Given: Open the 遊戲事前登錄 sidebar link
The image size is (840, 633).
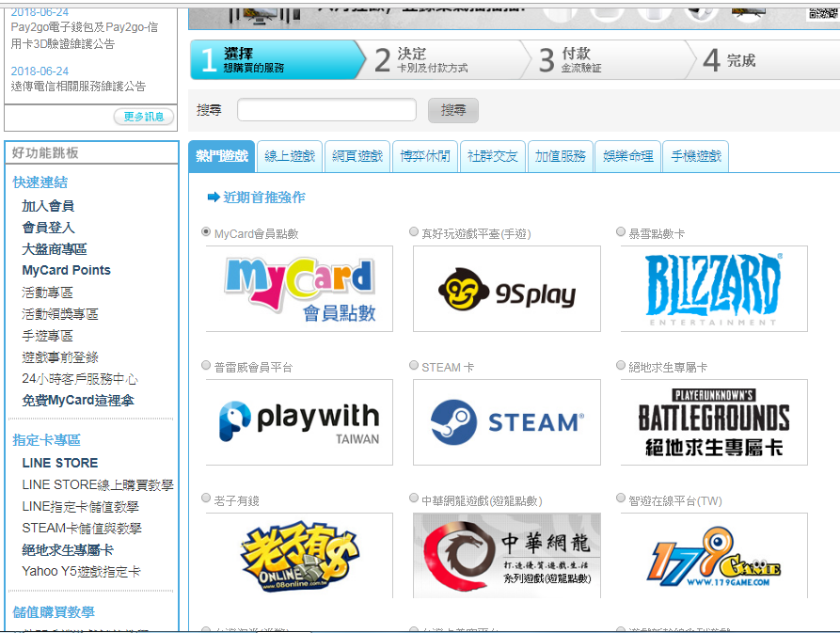Looking at the screenshot, I should pyautogui.click(x=60, y=357).
